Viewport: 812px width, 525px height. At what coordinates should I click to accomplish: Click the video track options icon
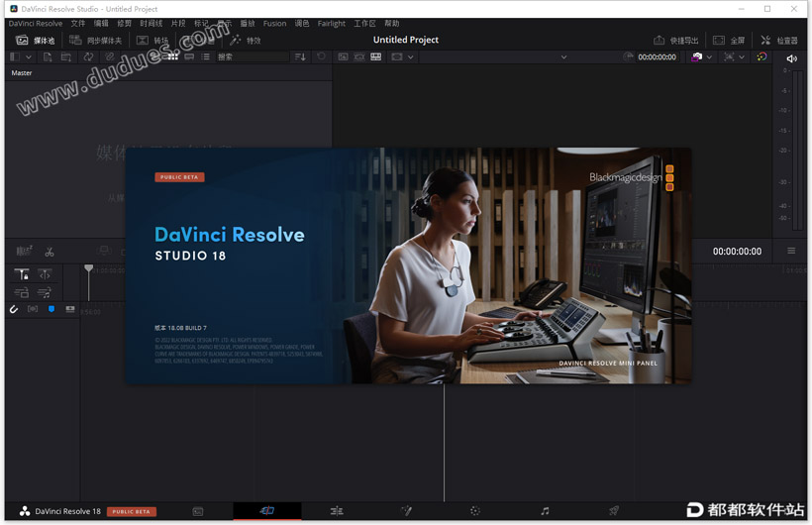click(x=22, y=293)
